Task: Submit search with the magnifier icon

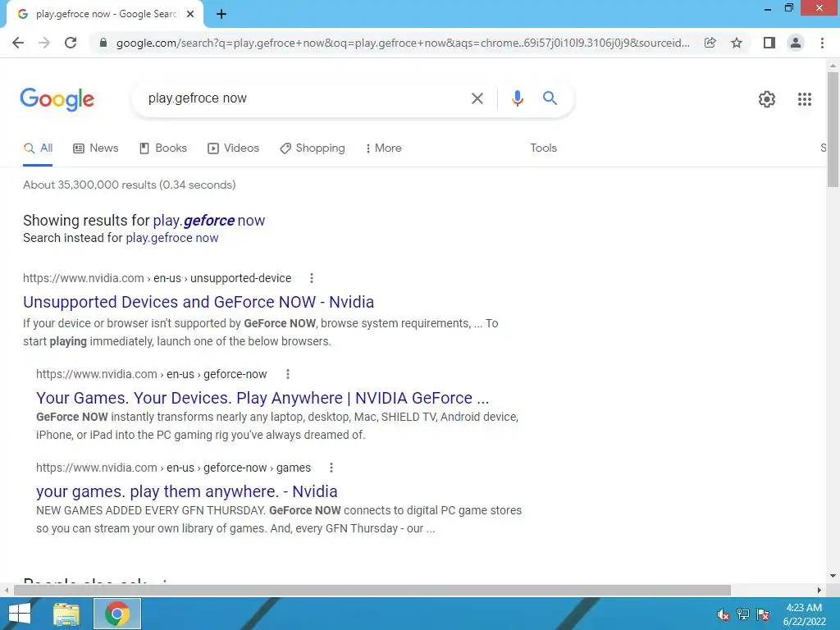Action: click(x=550, y=98)
